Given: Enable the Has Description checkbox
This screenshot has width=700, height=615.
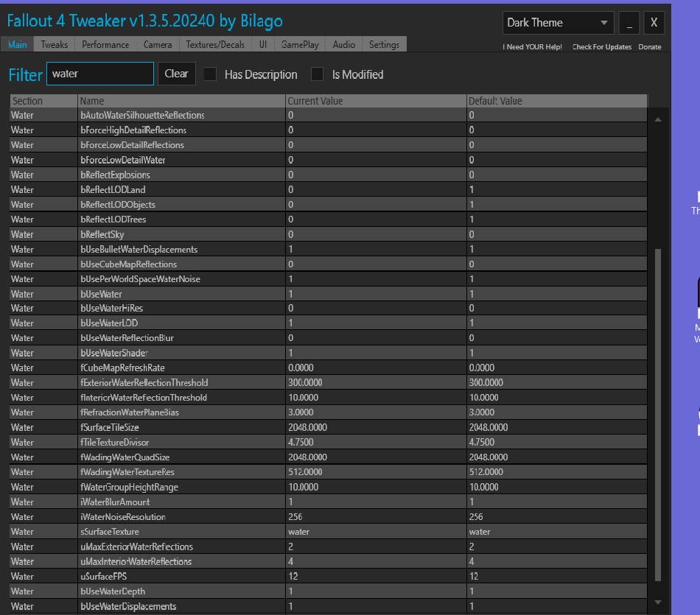Looking at the screenshot, I should (x=211, y=74).
